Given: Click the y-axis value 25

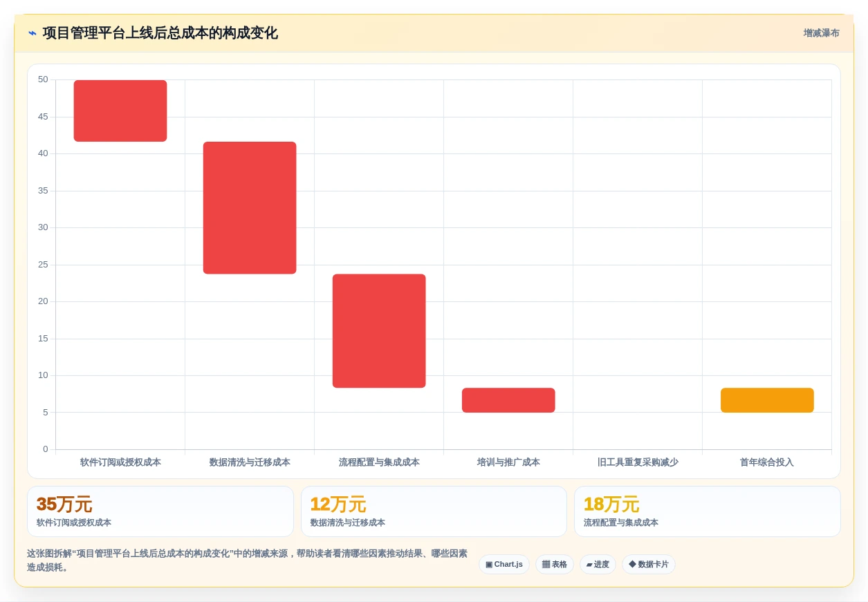Looking at the screenshot, I should (x=43, y=265).
